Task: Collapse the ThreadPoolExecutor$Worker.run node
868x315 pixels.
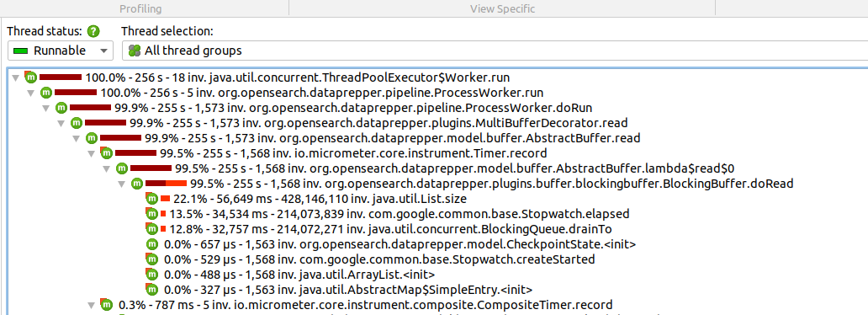Action: coord(15,77)
